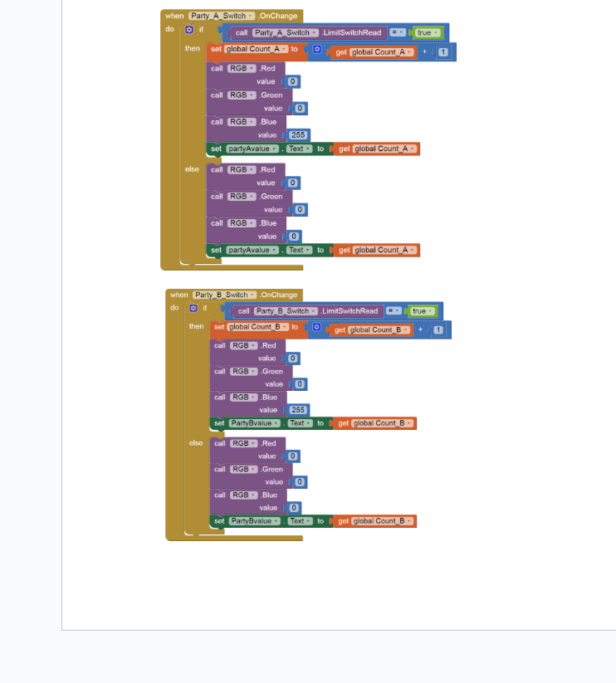616x683 pixels.
Task: Edit Green value 0 in Party_B else branch
Action: coord(300,482)
